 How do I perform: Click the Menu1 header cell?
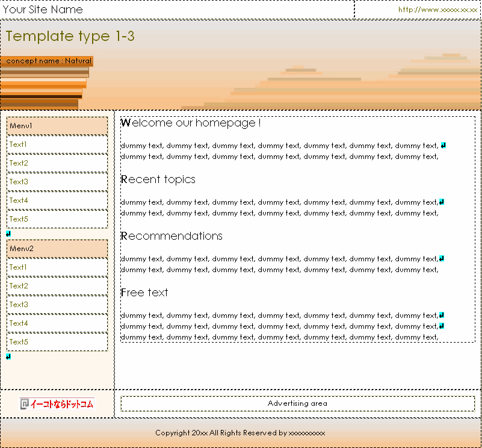tap(57, 126)
